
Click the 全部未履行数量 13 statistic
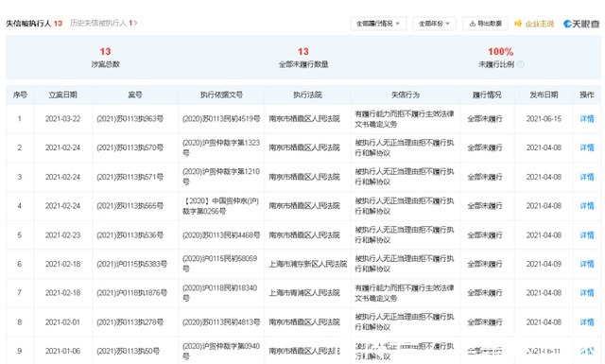pos(303,58)
